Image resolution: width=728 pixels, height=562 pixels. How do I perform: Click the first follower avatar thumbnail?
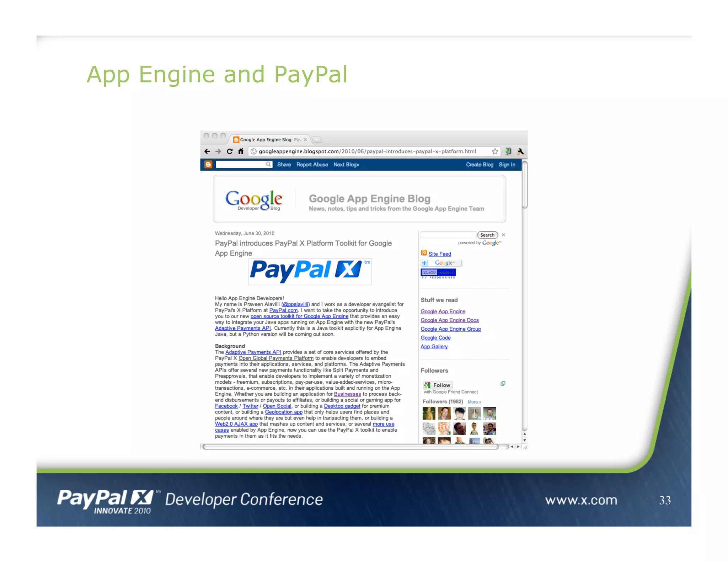429,413
